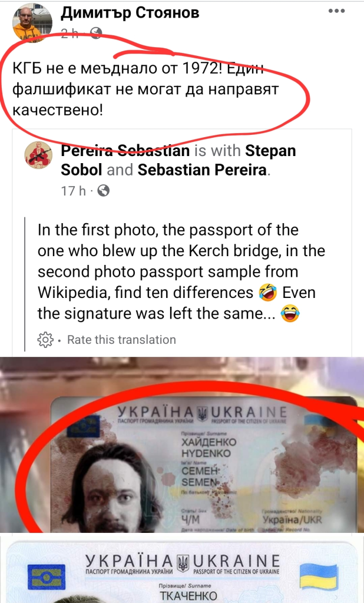Open the Pereira Sebastian profile link
The width and height of the screenshot is (364, 603).
coord(125,151)
